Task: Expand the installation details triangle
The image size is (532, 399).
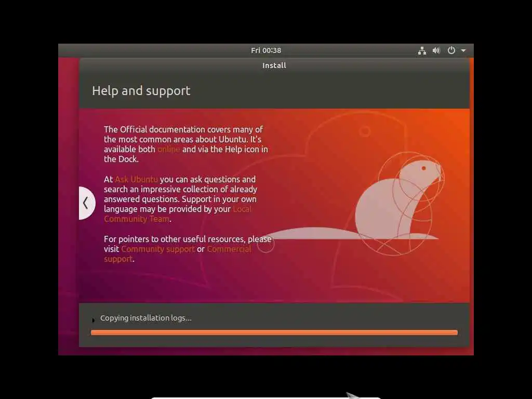Action: click(x=94, y=320)
